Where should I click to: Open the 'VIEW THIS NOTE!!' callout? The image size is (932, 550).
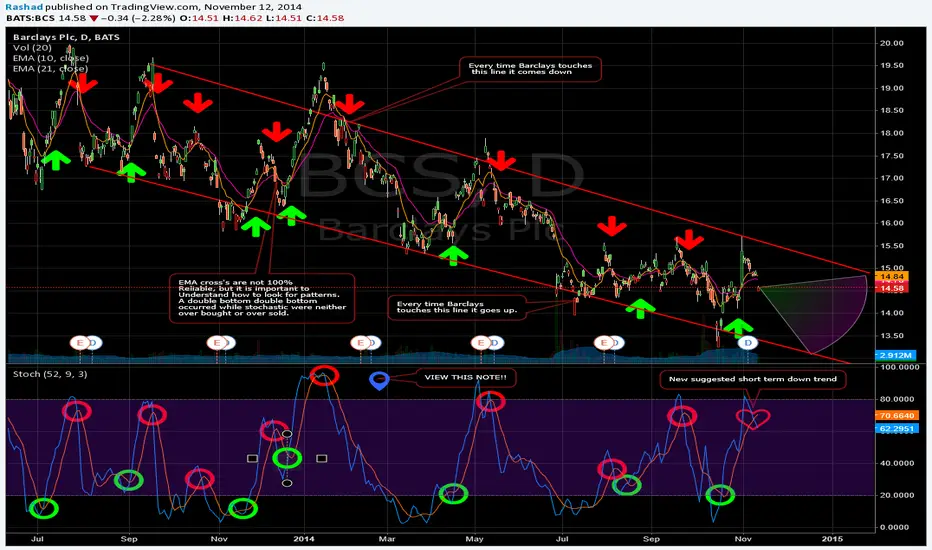point(465,377)
